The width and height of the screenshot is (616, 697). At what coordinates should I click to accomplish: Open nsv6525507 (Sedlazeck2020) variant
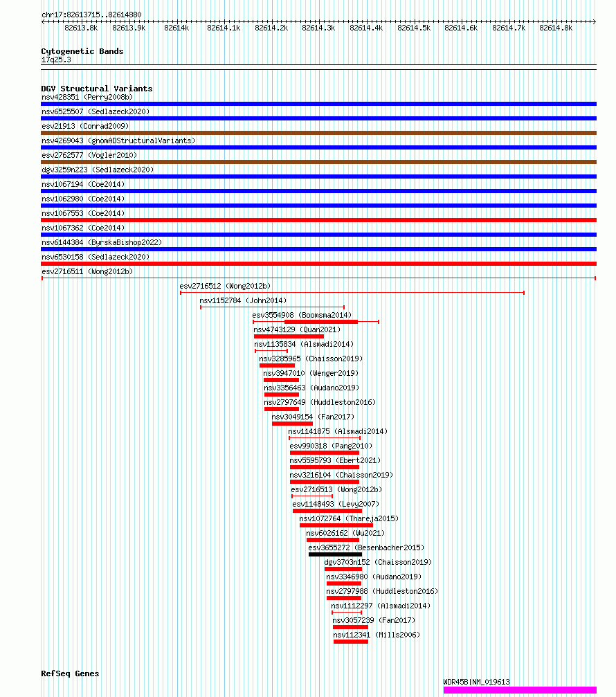[x=96, y=111]
